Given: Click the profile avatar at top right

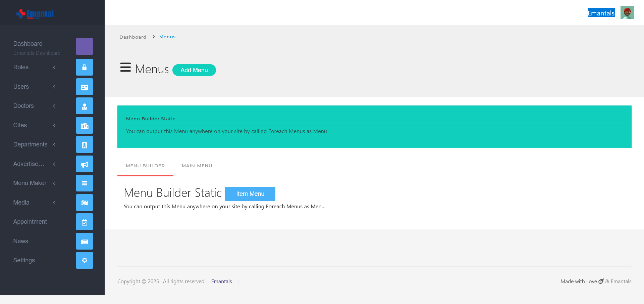Looking at the screenshot, I should tap(627, 12).
